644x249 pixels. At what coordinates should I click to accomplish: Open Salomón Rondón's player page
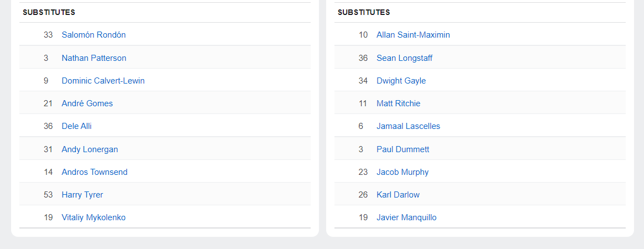[94, 35]
